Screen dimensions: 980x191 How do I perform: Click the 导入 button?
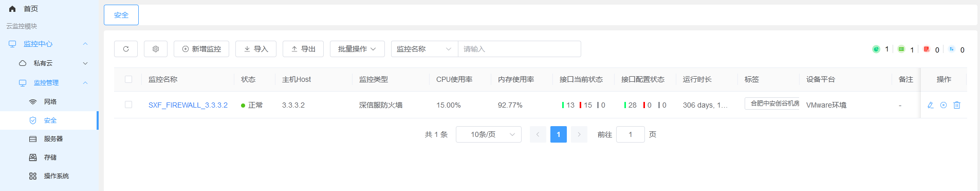coord(256,49)
